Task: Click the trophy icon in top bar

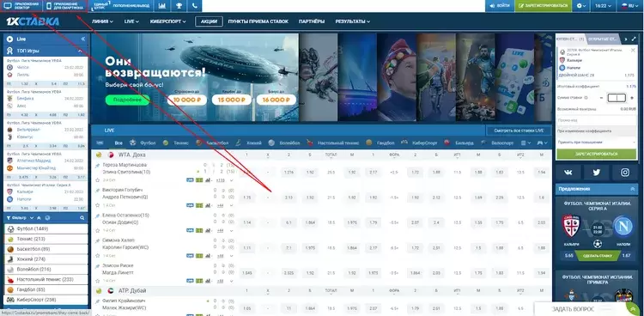Action: (x=179, y=6)
